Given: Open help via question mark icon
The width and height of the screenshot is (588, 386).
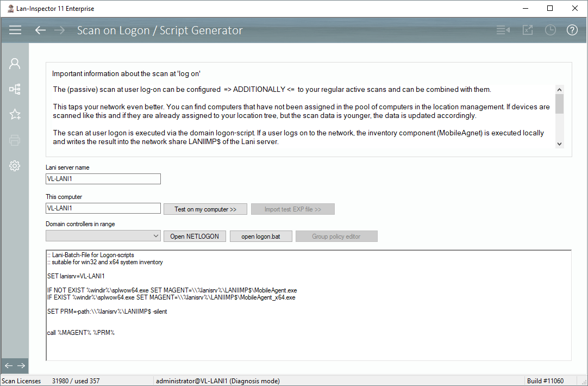Looking at the screenshot, I should point(572,30).
